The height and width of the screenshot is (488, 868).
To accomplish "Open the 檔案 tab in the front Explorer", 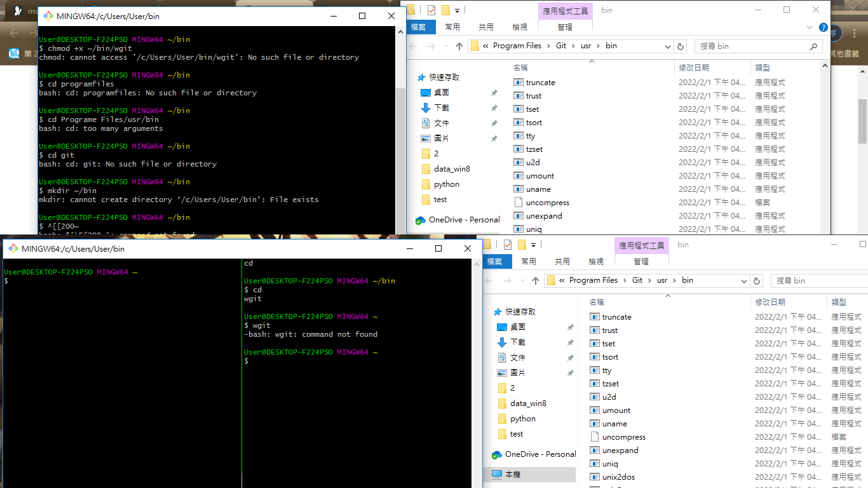I will 495,261.
